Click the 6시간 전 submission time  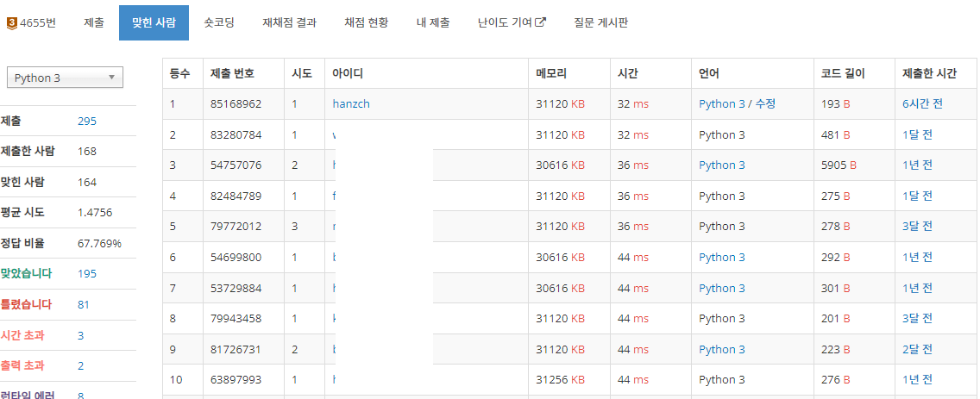(922, 104)
